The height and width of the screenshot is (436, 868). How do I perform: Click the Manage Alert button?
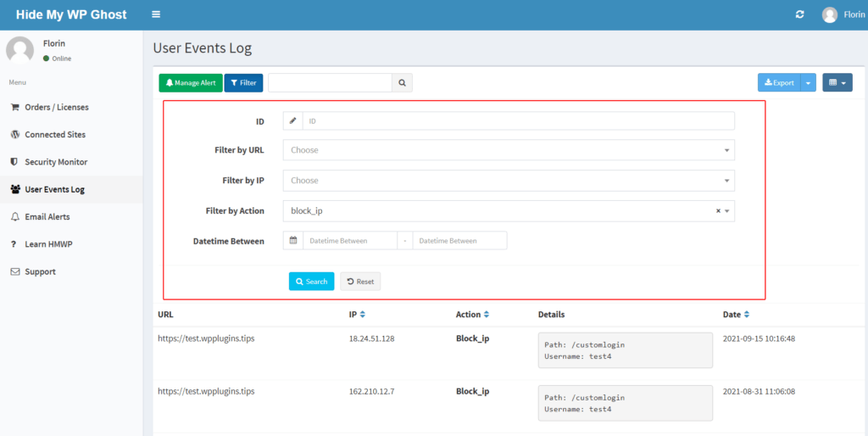pyautogui.click(x=191, y=82)
